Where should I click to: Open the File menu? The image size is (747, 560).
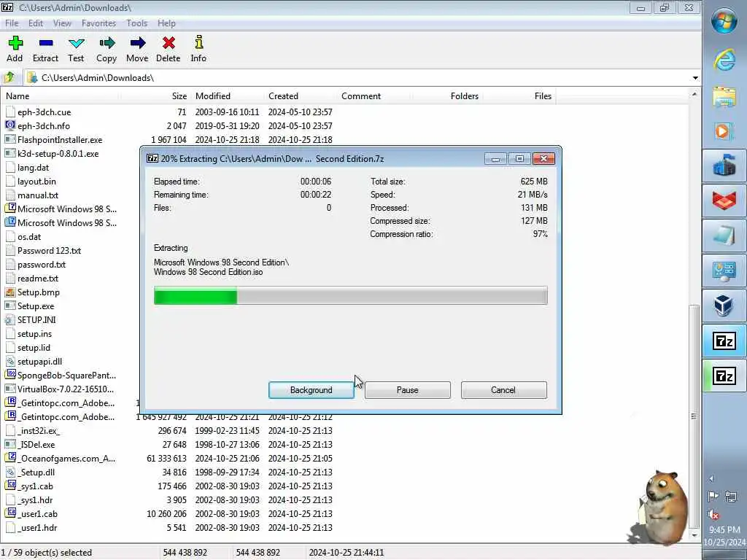point(12,23)
